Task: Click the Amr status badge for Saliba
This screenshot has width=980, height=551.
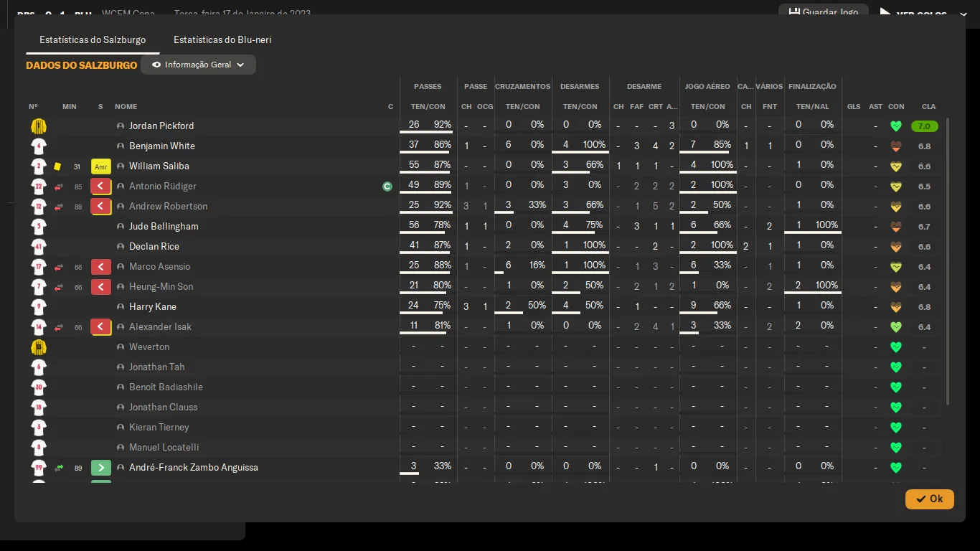Action: [101, 166]
